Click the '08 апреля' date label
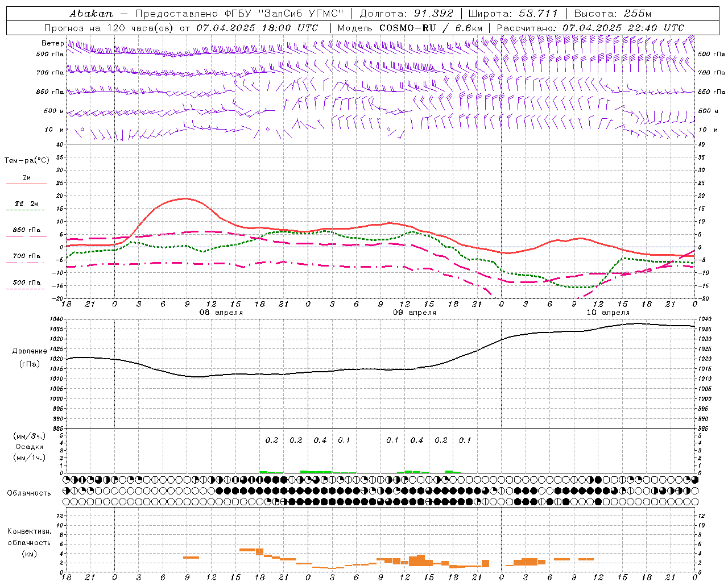728x582 pixels. 221,313
